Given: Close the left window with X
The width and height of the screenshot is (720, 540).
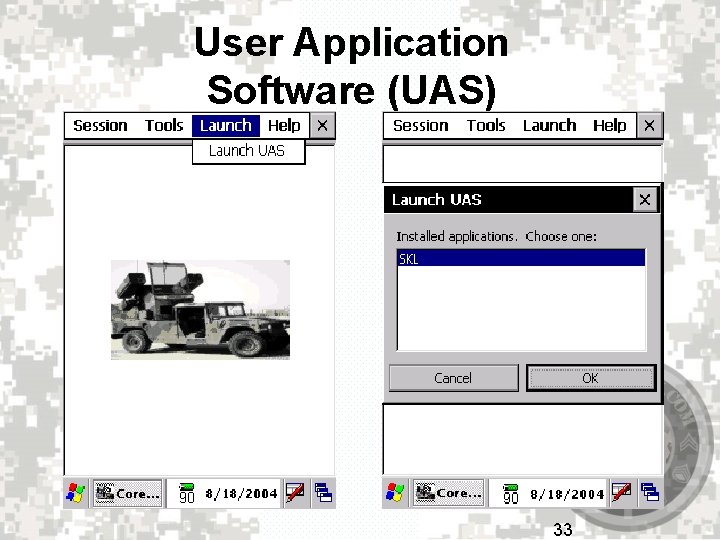Looking at the screenshot, I should coord(322,125).
